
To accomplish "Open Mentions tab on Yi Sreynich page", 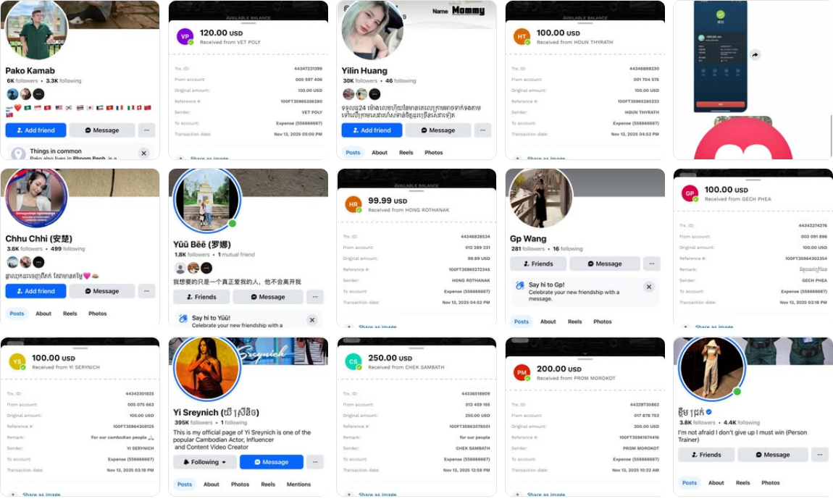I will coord(298,484).
